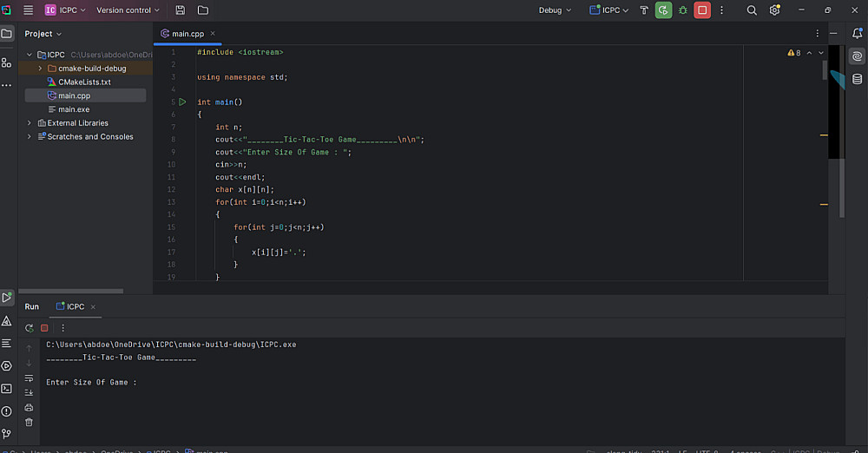
Task: Open the main hamburger menu
Action: pos(29,10)
